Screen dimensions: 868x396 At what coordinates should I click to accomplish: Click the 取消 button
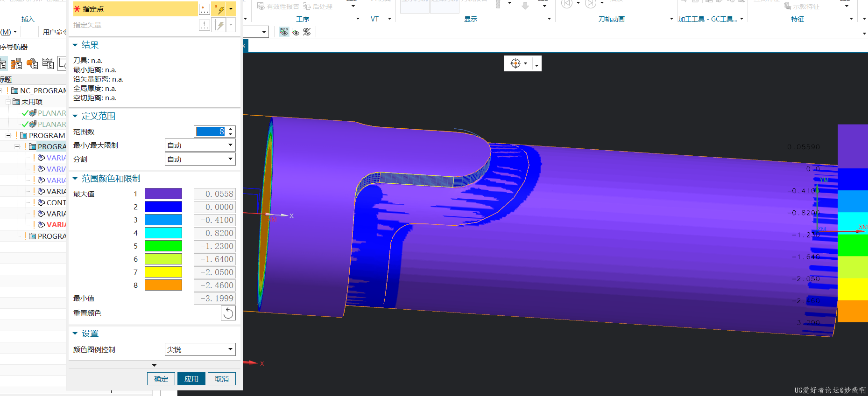(222, 379)
